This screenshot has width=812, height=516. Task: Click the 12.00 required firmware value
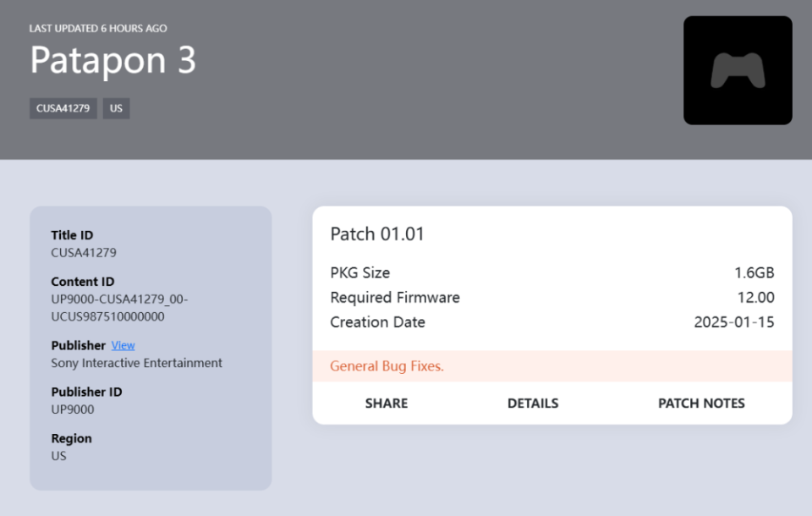point(755,298)
